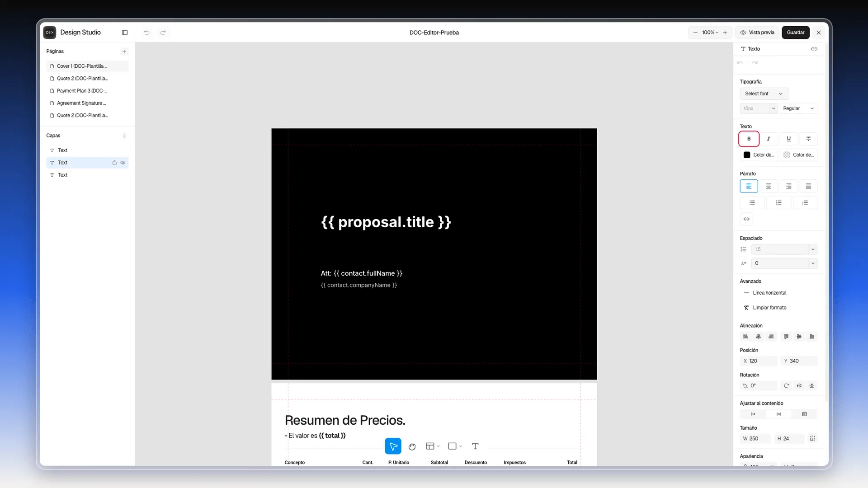Viewport: 868px width, 488px height.
Task: Click the X position field
Action: point(759,361)
